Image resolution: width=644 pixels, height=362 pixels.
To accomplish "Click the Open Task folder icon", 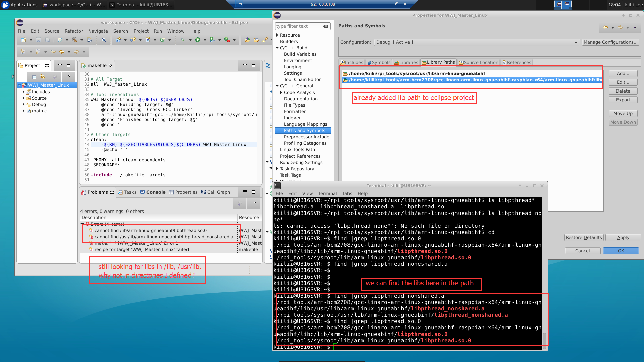I will coord(256,40).
